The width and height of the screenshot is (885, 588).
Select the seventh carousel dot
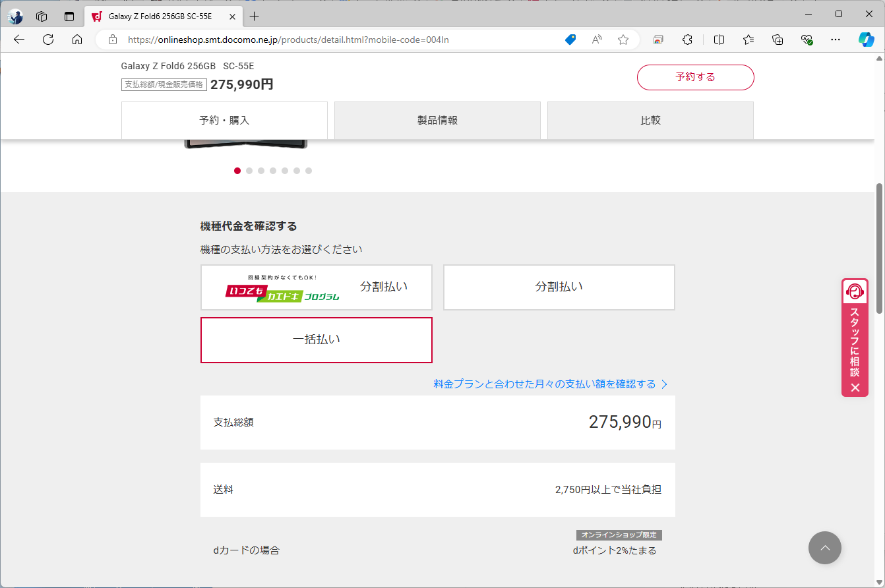pos(309,171)
